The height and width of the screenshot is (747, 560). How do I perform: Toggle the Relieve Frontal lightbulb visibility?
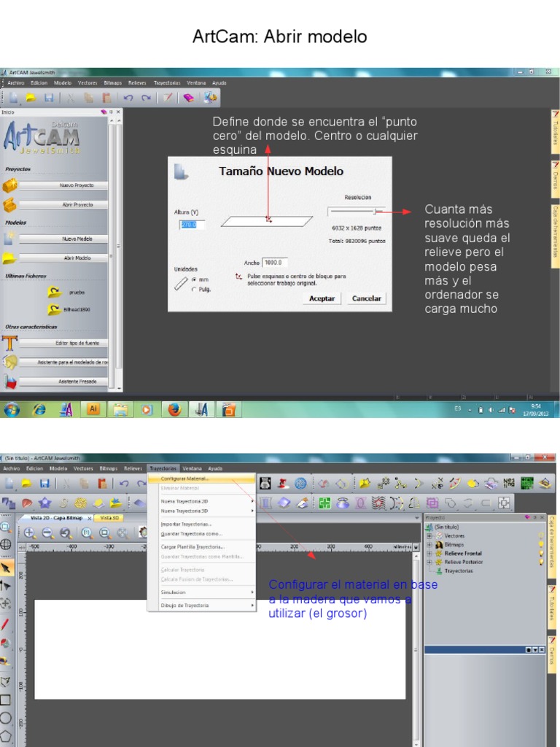click(x=540, y=553)
